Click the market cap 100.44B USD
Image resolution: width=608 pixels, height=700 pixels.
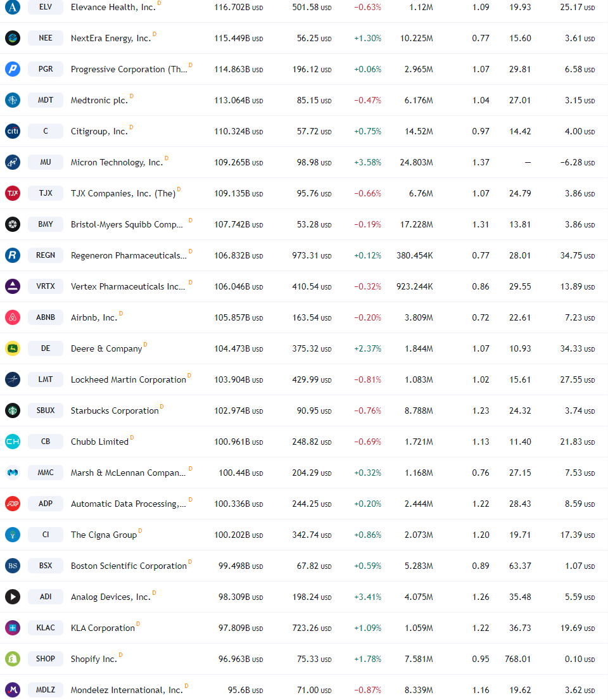tap(241, 473)
